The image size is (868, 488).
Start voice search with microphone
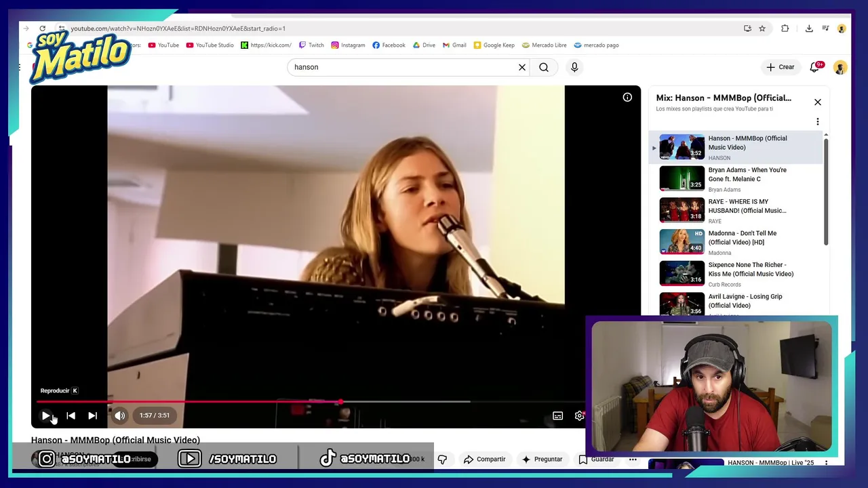pos(574,67)
